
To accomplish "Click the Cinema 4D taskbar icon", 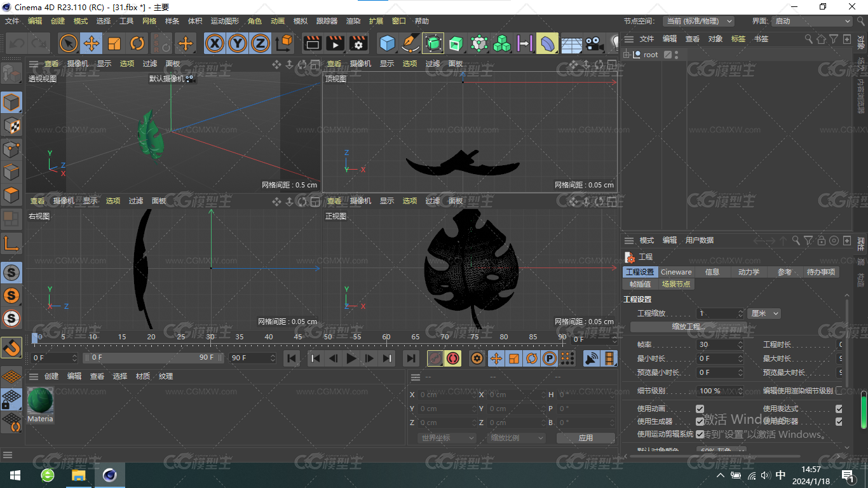I will pyautogui.click(x=110, y=475).
